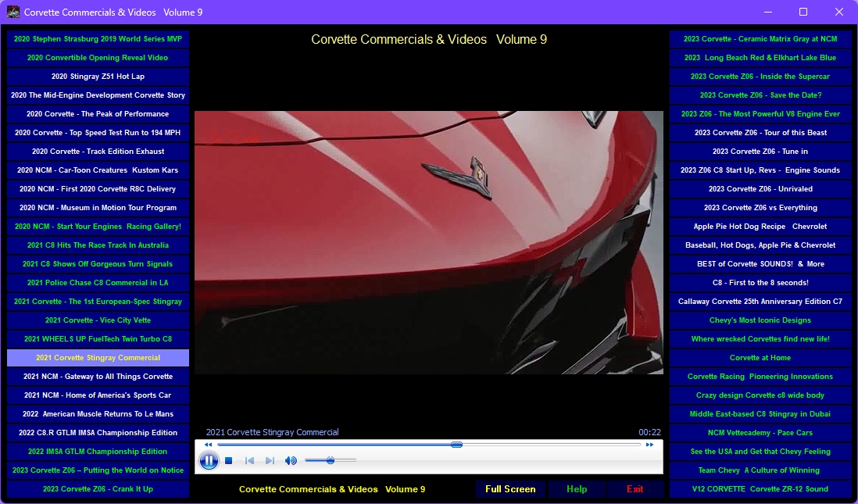Screen dimensions: 858x504
Task: Play 2020 Stephen Strasburg 2019 World Series MVP
Action: [98, 39]
